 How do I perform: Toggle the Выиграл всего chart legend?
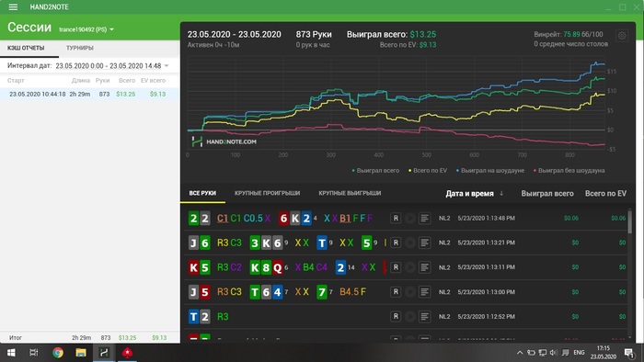click(375, 171)
